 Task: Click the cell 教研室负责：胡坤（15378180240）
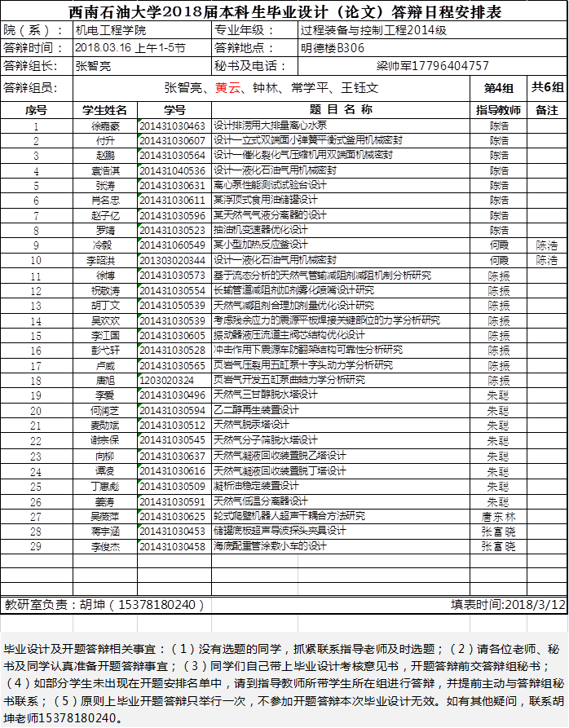pos(106,605)
